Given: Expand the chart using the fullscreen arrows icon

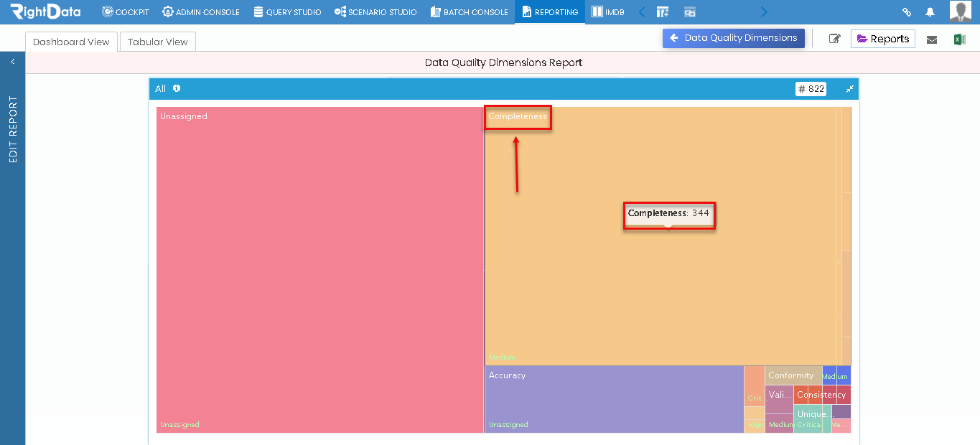Looking at the screenshot, I should pos(849,88).
